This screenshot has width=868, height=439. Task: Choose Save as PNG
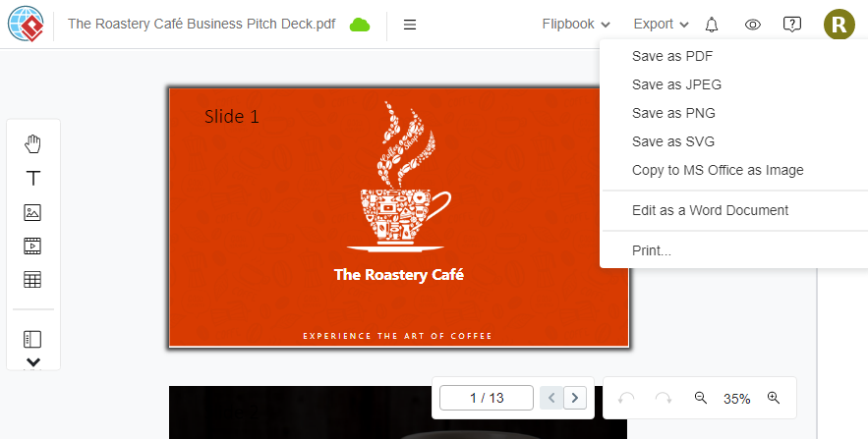673,113
